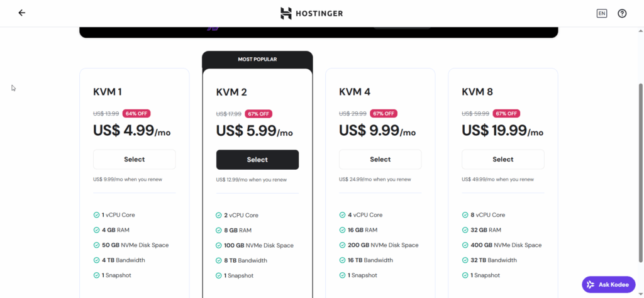Choose the KVM 4 plan Select button
Image resolution: width=644 pixels, height=298 pixels.
tap(380, 160)
